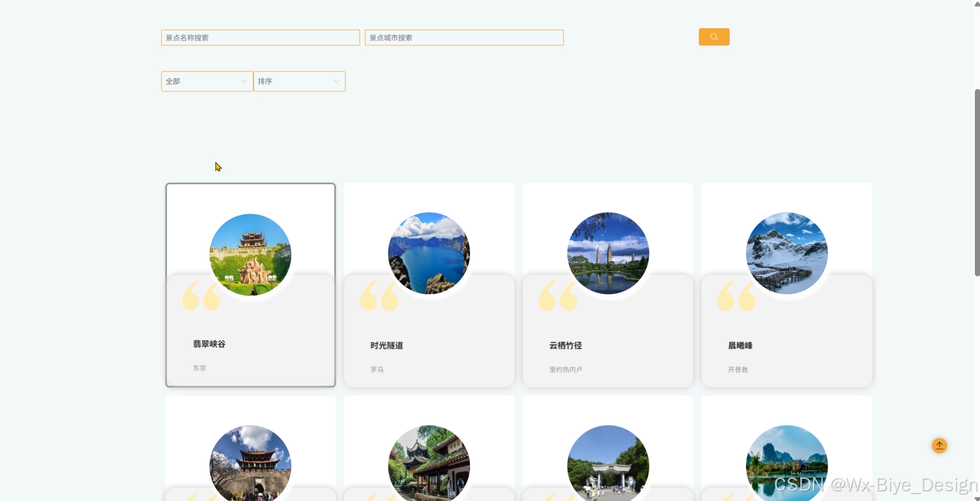Open the 时光隧道 lake photo
The height and width of the screenshot is (501, 980).
click(429, 253)
